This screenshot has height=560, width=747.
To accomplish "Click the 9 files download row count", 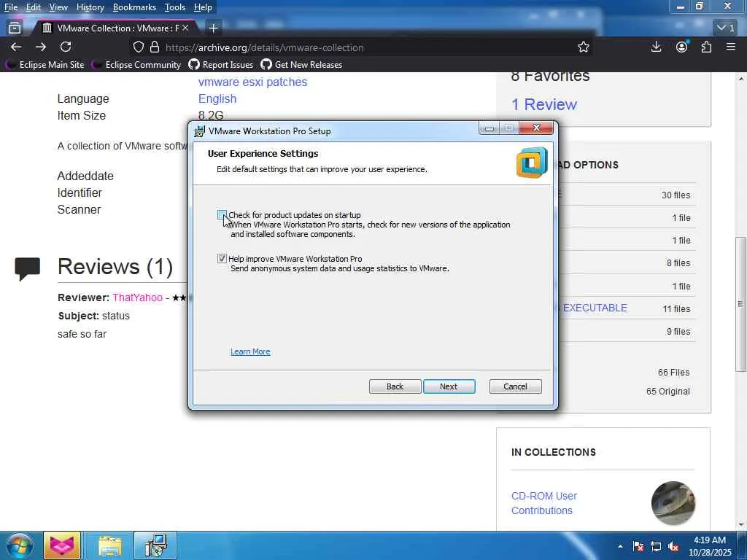I will click(x=678, y=332).
